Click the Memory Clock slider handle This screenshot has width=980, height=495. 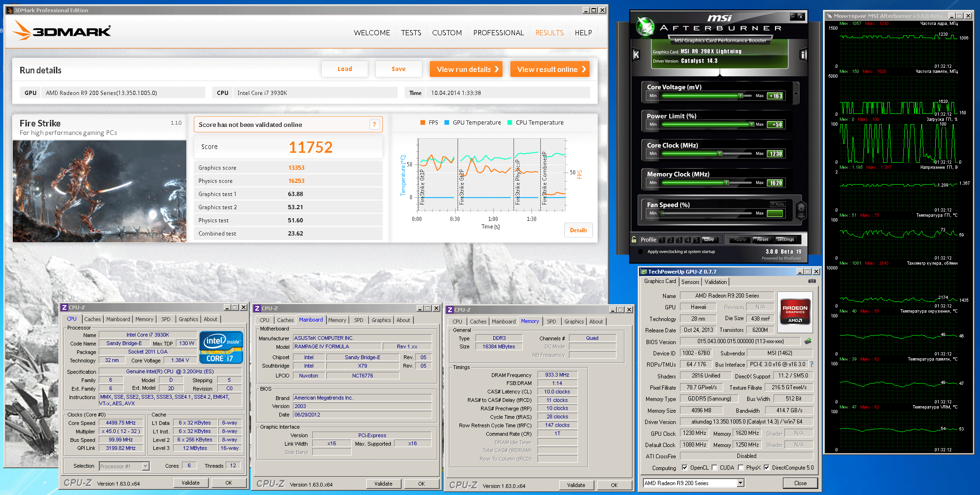pos(727,182)
